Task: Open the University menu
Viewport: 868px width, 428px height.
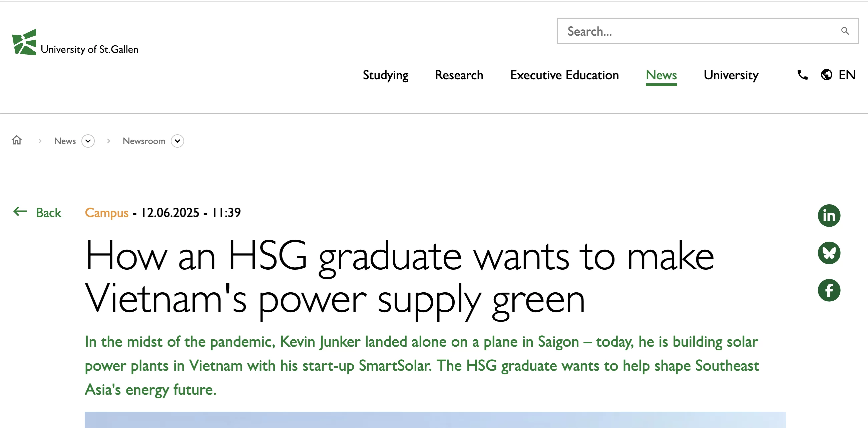Action: click(x=731, y=75)
